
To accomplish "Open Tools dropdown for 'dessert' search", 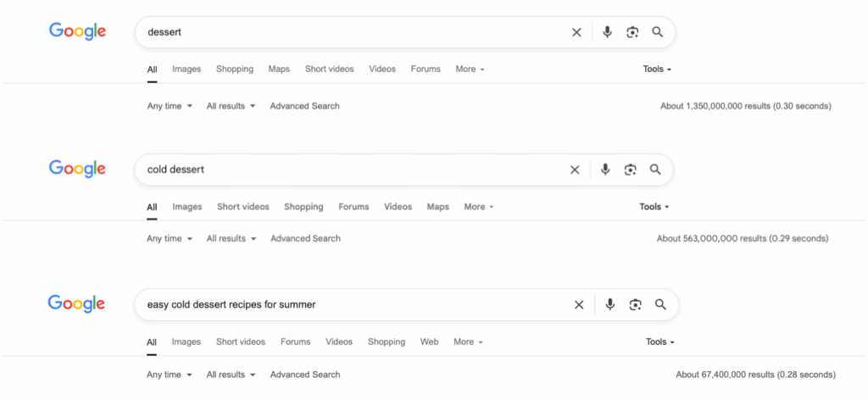I will click(x=657, y=69).
